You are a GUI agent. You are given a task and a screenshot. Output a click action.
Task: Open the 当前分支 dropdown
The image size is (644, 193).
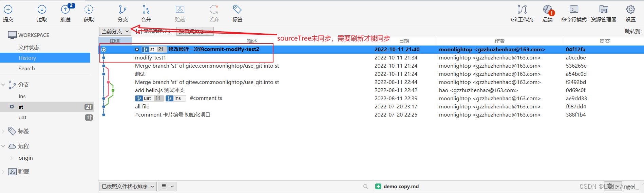(115, 31)
